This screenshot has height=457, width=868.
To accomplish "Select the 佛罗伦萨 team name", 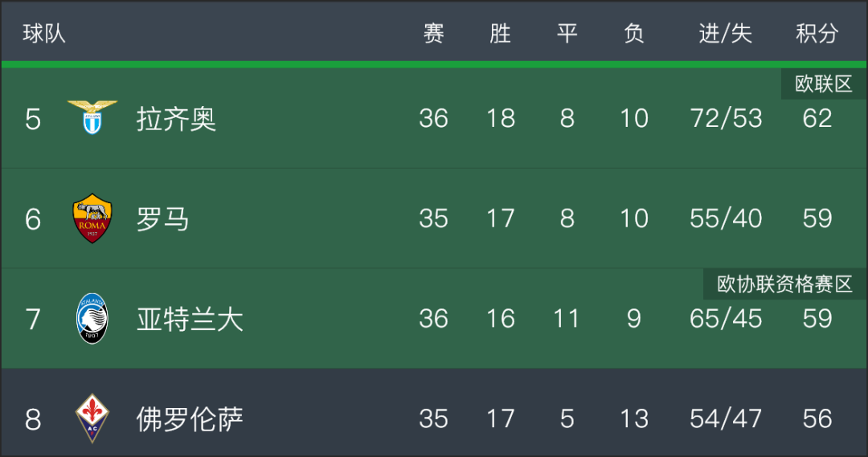I will click(190, 418).
